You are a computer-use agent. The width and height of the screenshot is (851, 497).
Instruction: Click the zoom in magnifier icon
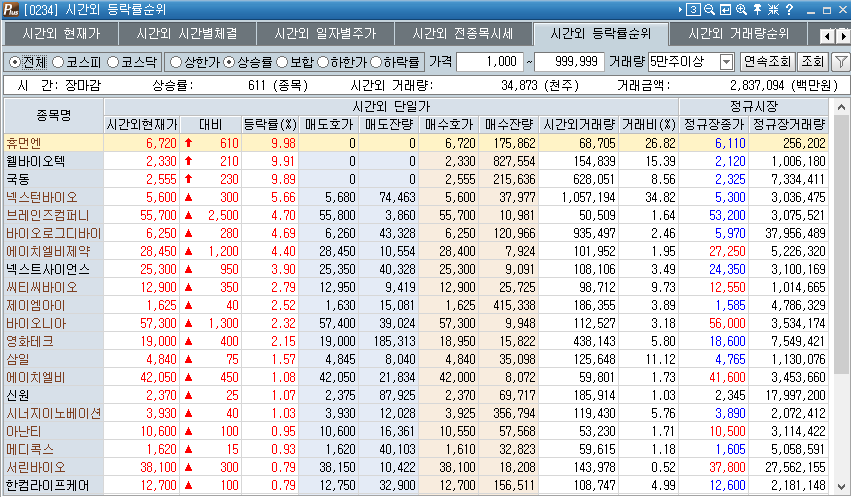coord(741,10)
